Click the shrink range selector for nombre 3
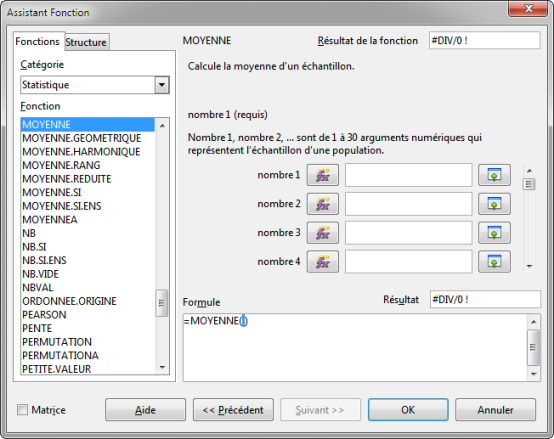Screen dimensions: 554x439 [x=494, y=233]
